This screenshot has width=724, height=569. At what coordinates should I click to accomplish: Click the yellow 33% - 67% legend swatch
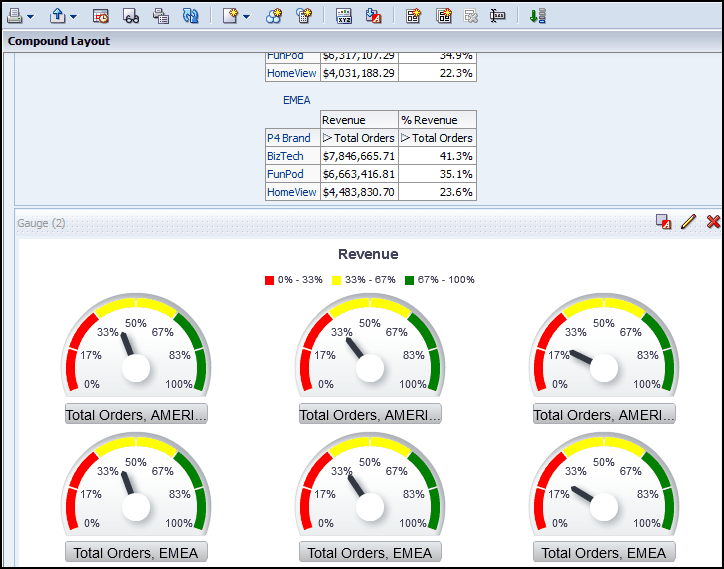point(336,280)
